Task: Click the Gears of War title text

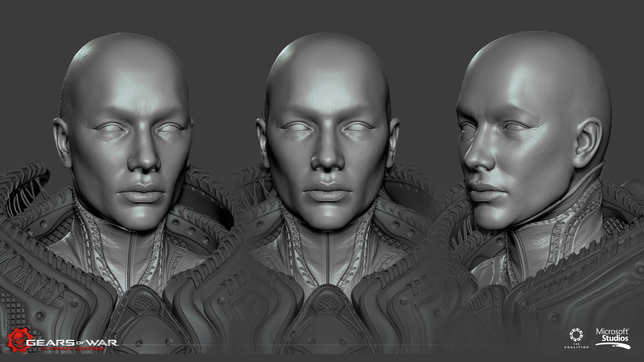Action: (72, 343)
